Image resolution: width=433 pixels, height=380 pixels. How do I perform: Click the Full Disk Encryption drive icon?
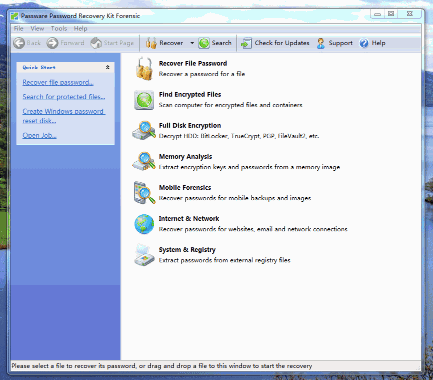pyautogui.click(x=144, y=130)
